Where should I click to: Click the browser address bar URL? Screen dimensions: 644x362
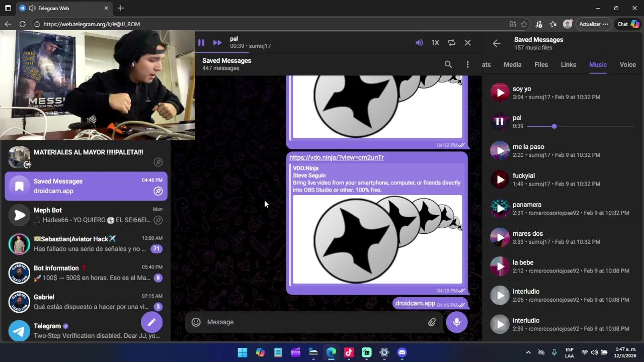[x=92, y=24]
